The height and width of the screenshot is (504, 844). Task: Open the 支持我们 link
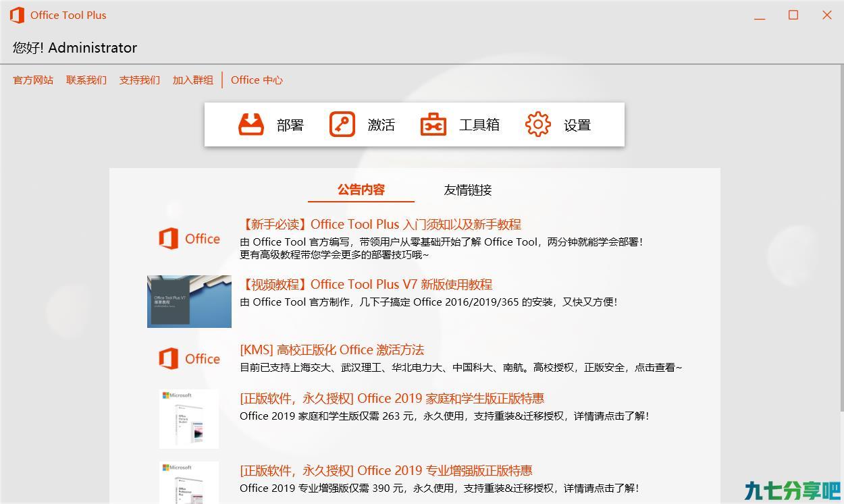[x=140, y=80]
